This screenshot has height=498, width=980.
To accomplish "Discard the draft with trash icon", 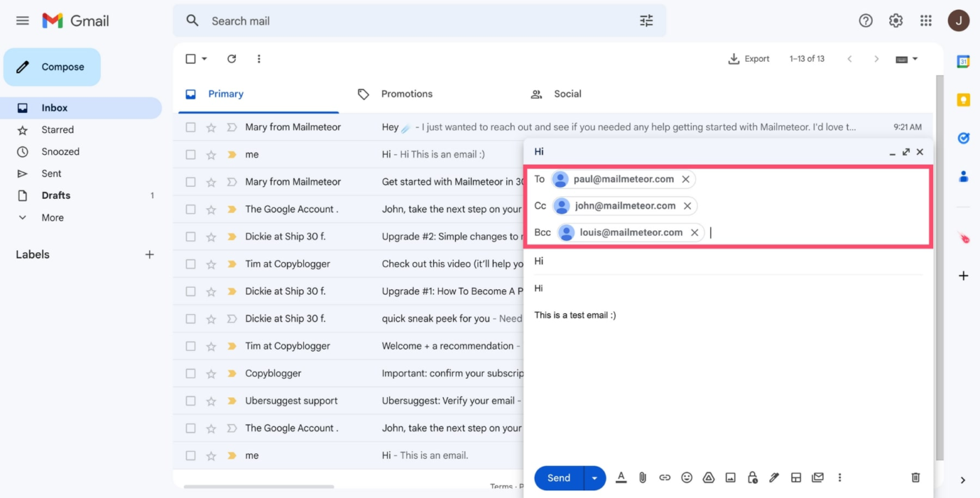I will [x=916, y=478].
